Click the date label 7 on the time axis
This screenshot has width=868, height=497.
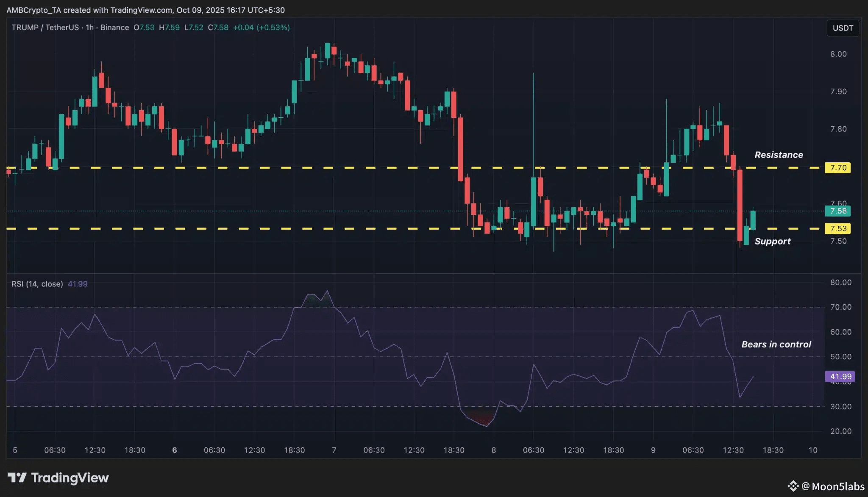[x=334, y=450]
